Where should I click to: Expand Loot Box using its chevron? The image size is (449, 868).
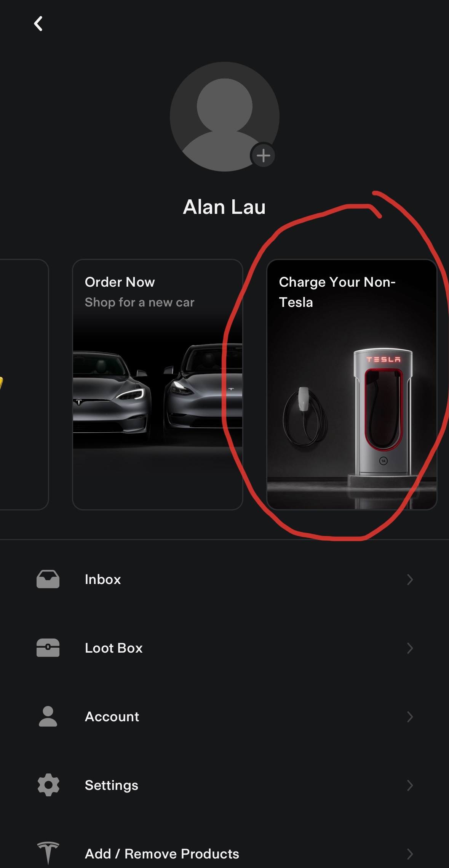point(410,648)
